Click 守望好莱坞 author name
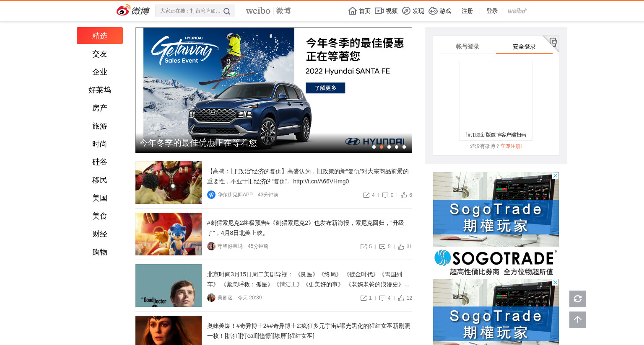Screen dimensions: 644x345 point(230,246)
